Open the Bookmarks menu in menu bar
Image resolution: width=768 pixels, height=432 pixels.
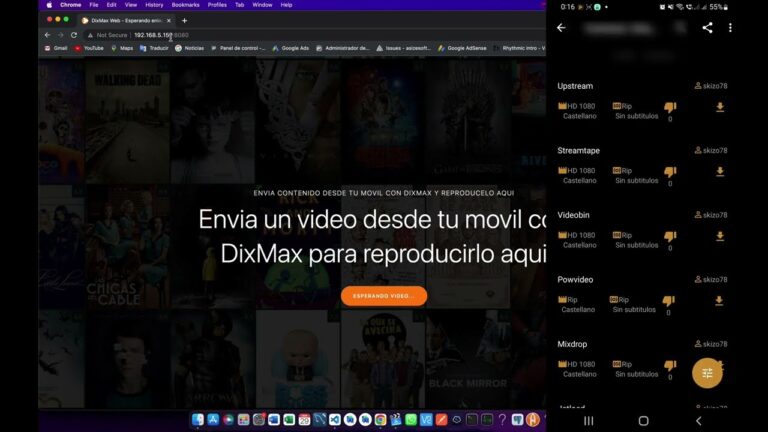point(186,5)
